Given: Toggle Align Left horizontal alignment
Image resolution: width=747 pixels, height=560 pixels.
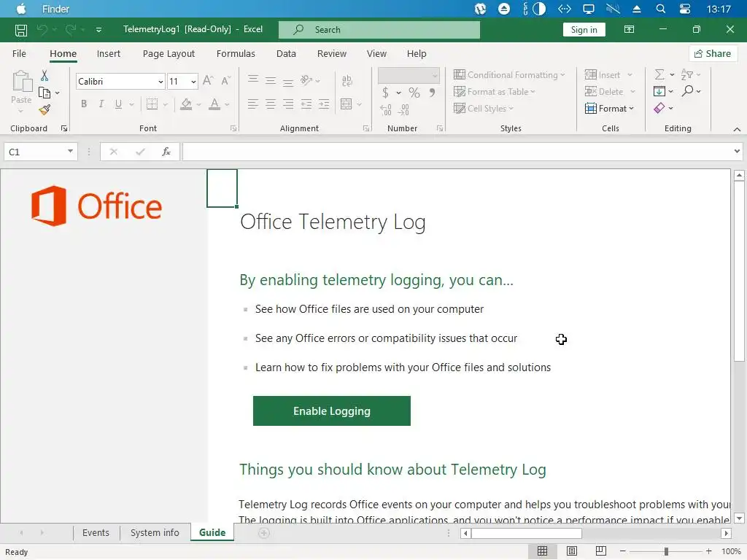Looking at the screenshot, I should (x=253, y=104).
